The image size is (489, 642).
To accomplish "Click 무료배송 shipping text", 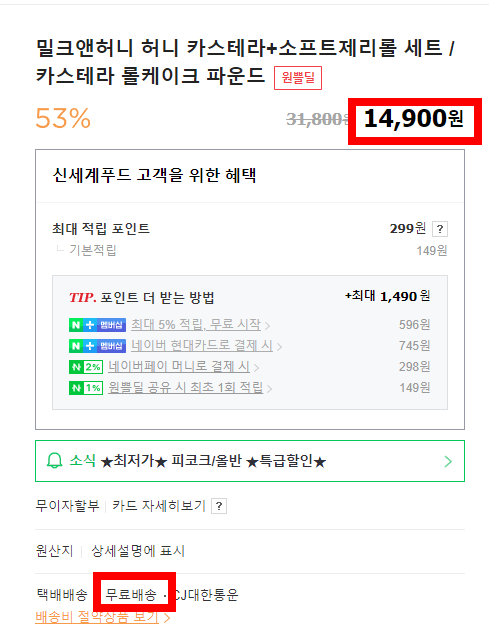I will [131, 595].
